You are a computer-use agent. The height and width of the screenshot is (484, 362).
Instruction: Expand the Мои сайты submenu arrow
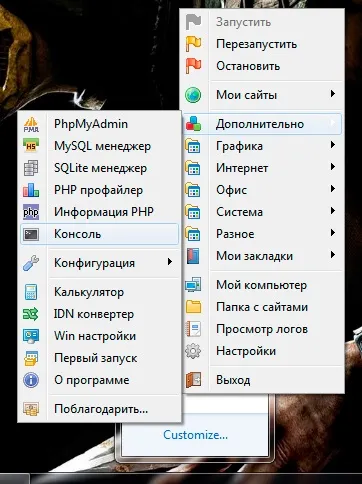pyautogui.click(x=332, y=94)
